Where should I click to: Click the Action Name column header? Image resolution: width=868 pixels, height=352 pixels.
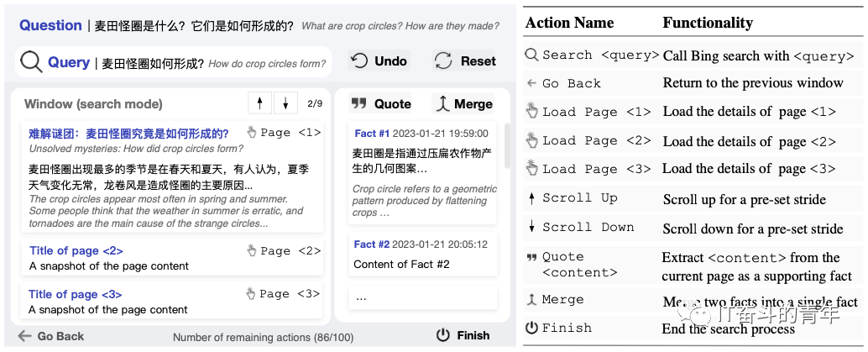[x=569, y=23]
